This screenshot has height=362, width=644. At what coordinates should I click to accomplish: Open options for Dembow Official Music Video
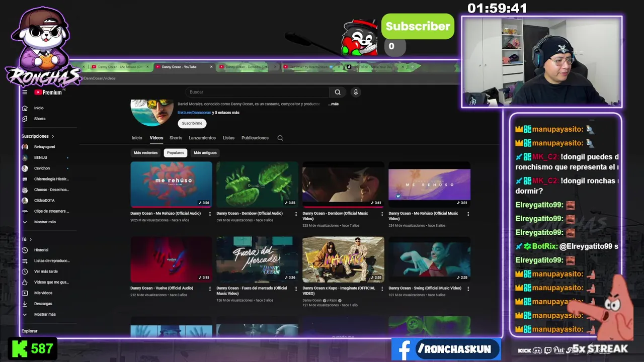(382, 214)
